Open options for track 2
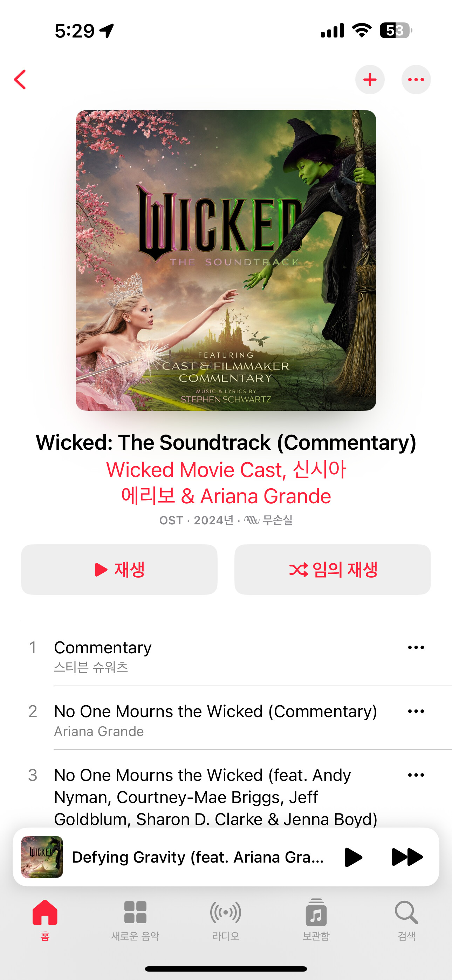The width and height of the screenshot is (452, 980). point(416,712)
